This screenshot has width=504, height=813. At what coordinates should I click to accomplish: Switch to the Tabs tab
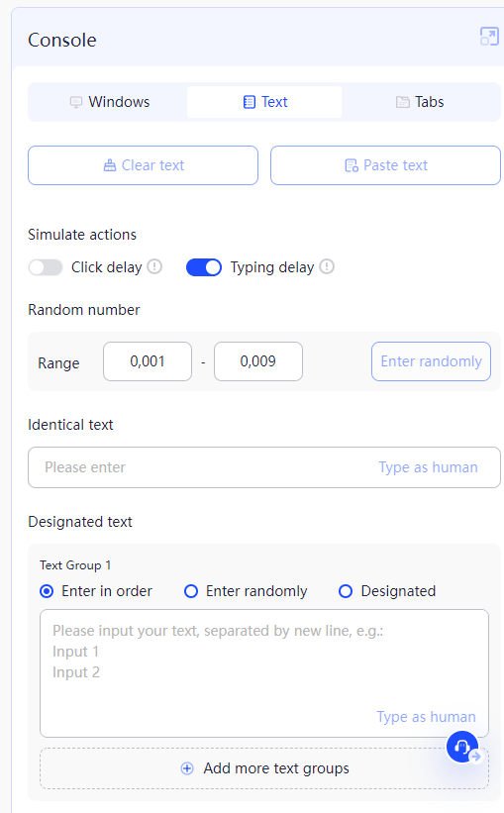pos(420,102)
